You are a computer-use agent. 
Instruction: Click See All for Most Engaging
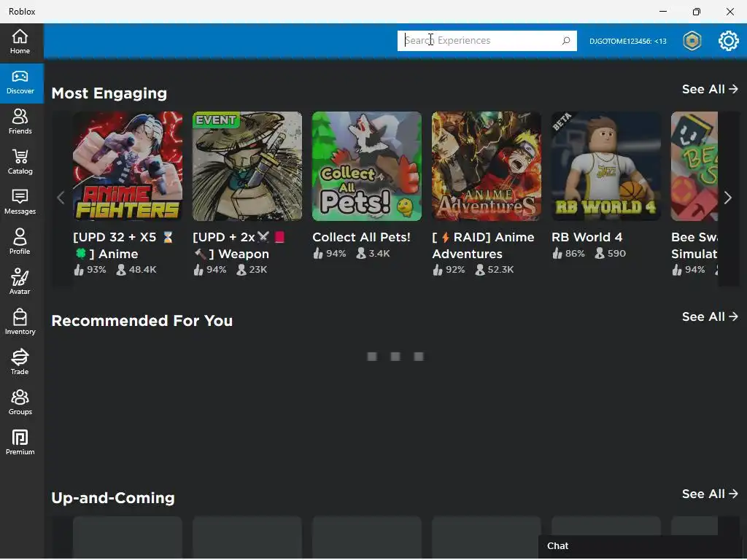pos(710,89)
